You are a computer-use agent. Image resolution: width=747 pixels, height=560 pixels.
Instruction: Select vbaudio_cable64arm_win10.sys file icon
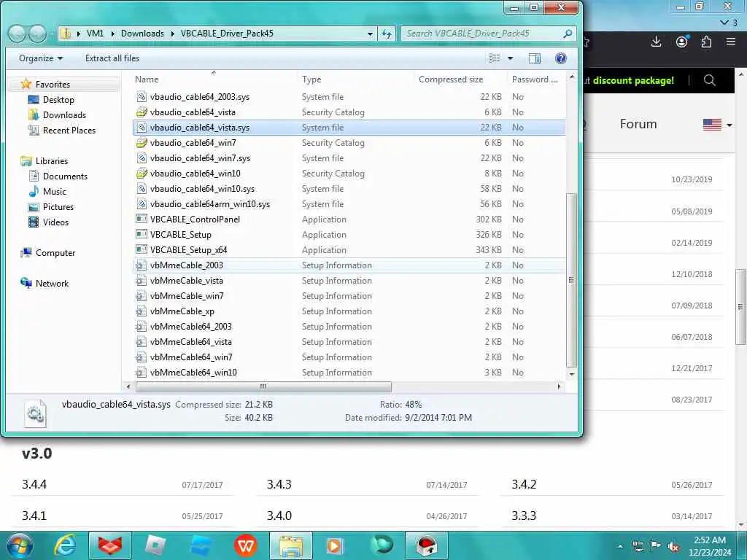pyautogui.click(x=142, y=204)
